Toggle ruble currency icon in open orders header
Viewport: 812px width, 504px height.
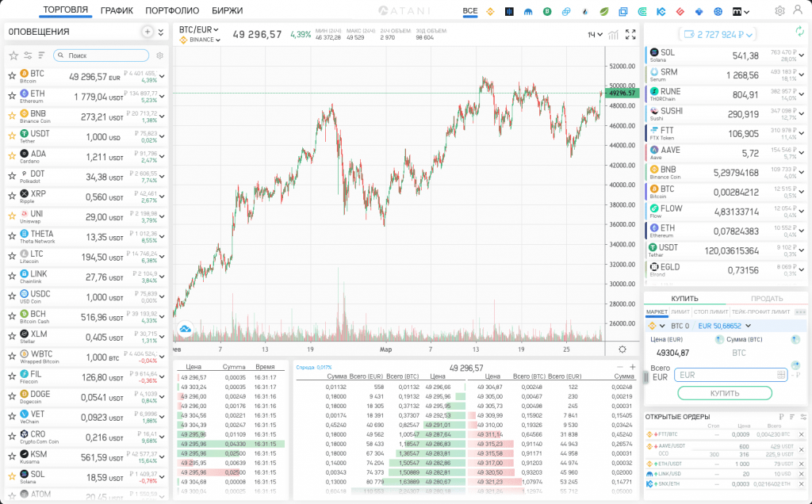(x=781, y=417)
